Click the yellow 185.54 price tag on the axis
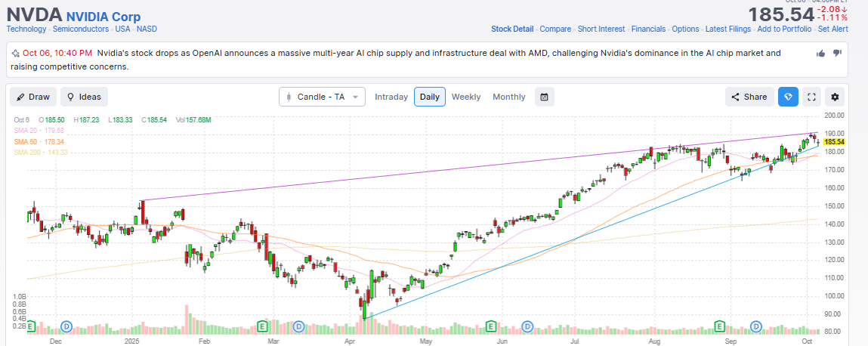 (x=834, y=142)
